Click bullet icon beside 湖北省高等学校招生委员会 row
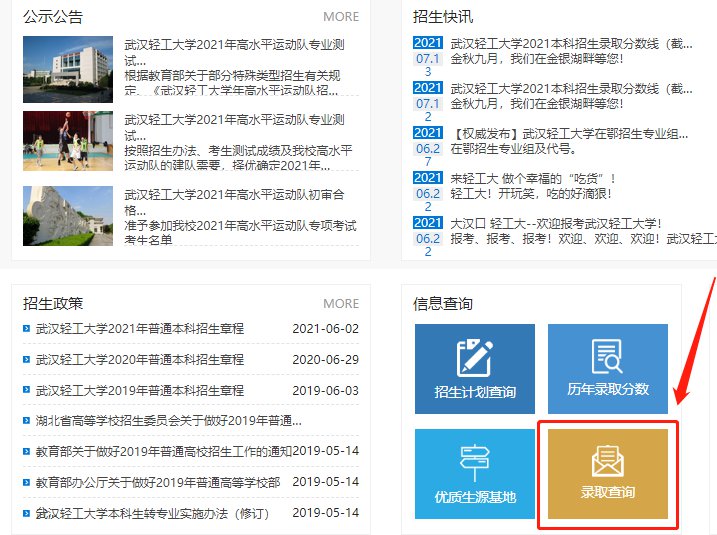 tap(27, 420)
